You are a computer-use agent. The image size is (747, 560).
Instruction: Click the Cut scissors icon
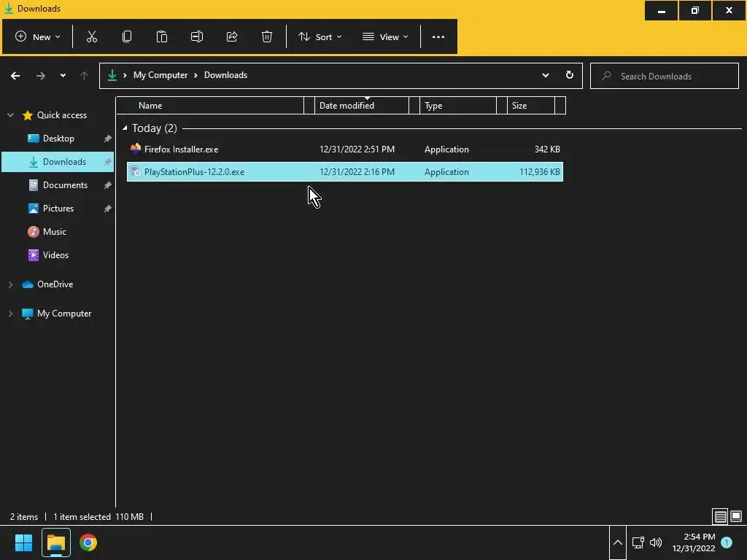point(91,36)
